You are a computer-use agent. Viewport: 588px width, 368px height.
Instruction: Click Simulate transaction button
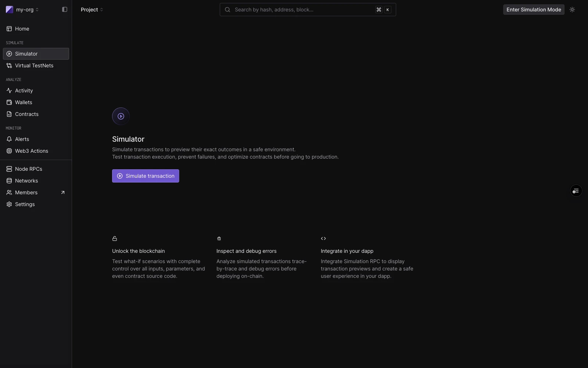pos(146,176)
